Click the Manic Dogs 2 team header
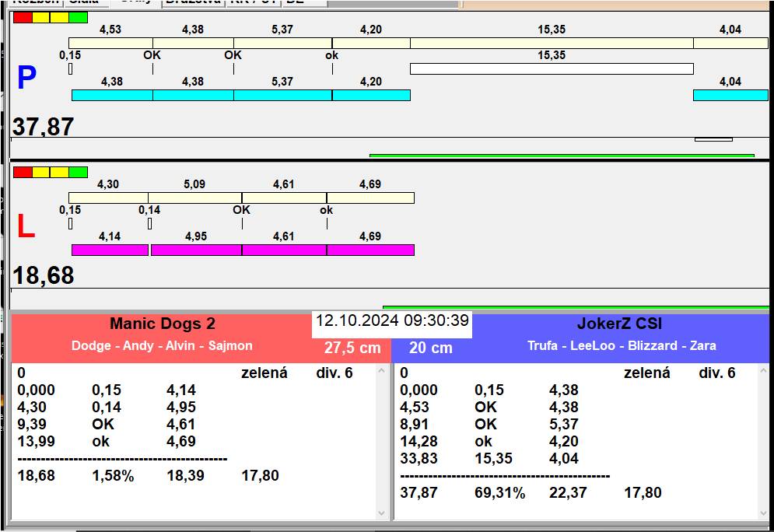The width and height of the screenshot is (774, 532). click(162, 324)
